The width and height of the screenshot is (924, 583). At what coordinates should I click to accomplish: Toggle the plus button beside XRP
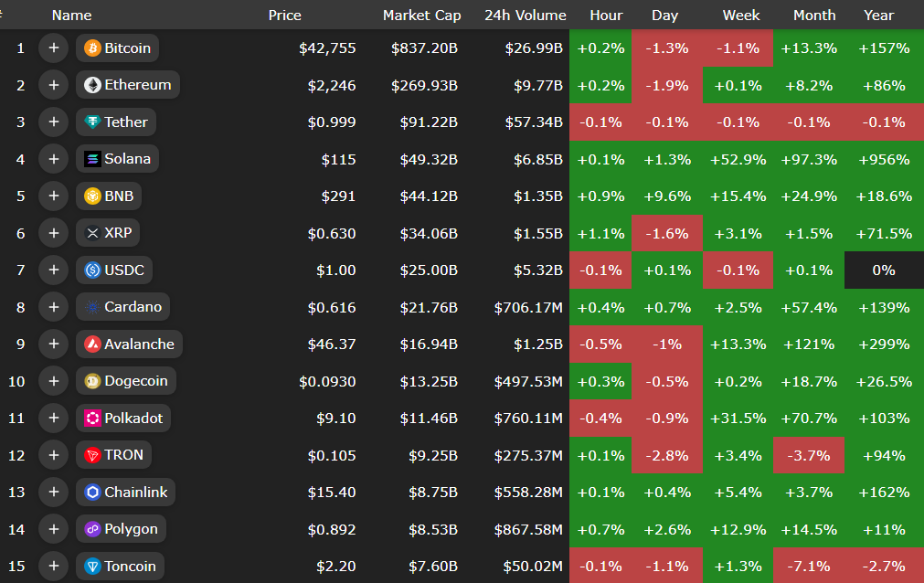53,233
